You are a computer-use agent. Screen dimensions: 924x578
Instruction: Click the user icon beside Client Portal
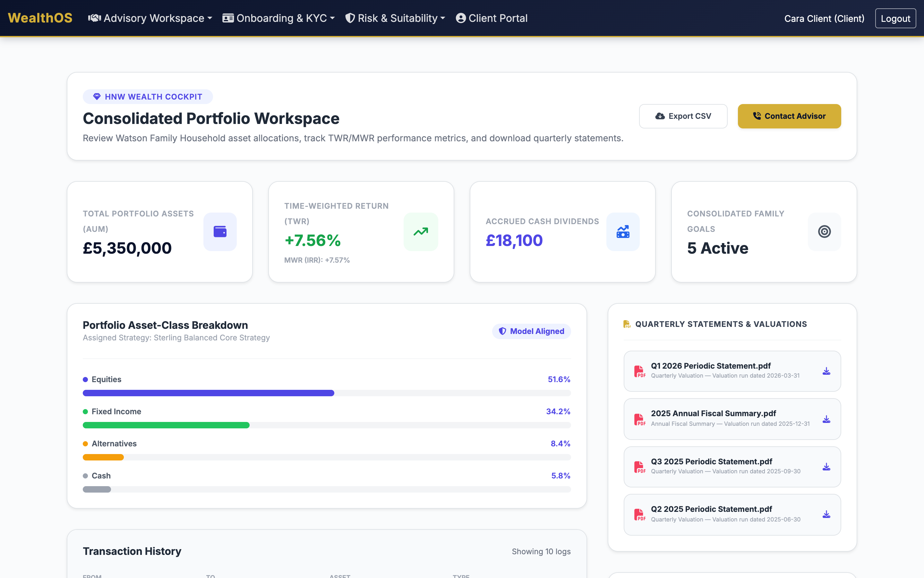pyautogui.click(x=461, y=18)
